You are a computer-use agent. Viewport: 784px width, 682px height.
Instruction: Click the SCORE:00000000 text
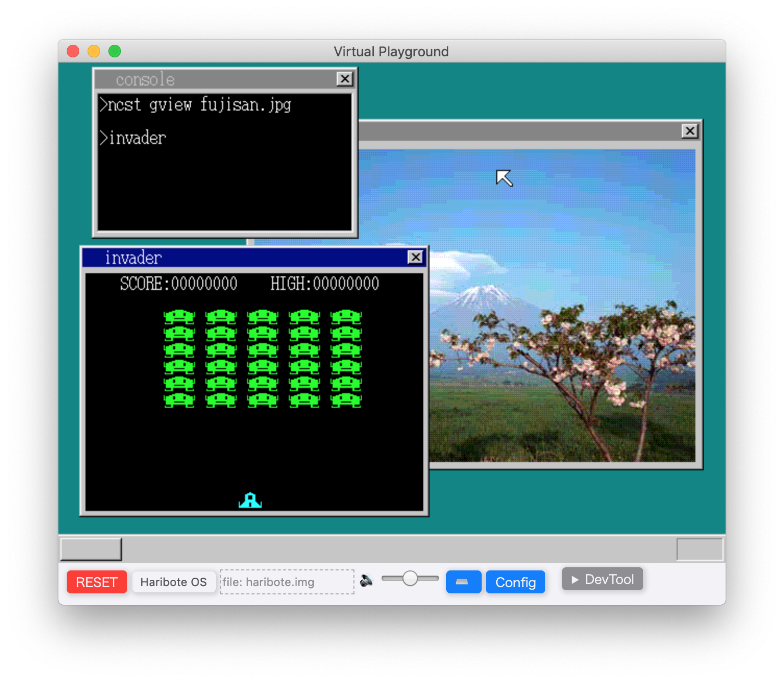click(x=179, y=284)
